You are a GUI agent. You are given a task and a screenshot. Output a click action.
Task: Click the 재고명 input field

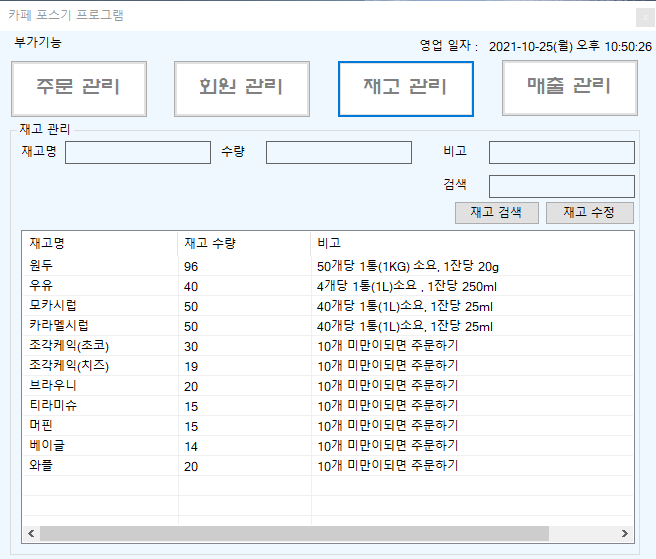point(138,152)
